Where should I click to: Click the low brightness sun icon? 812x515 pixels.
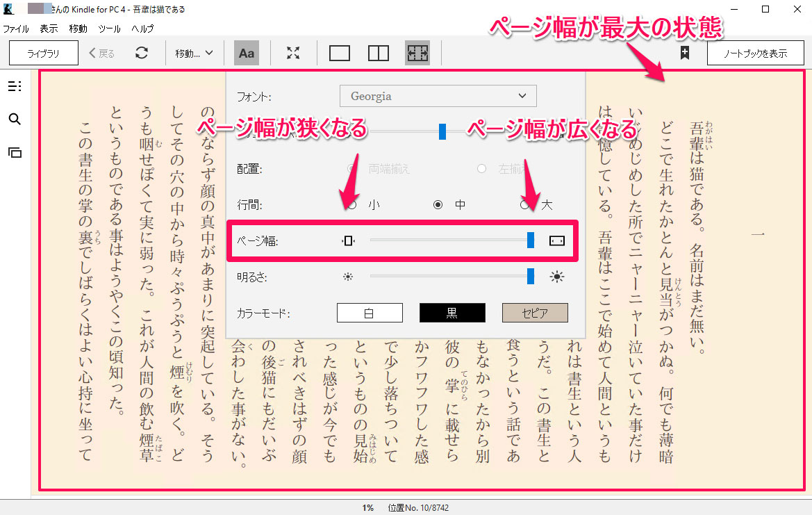coord(348,277)
